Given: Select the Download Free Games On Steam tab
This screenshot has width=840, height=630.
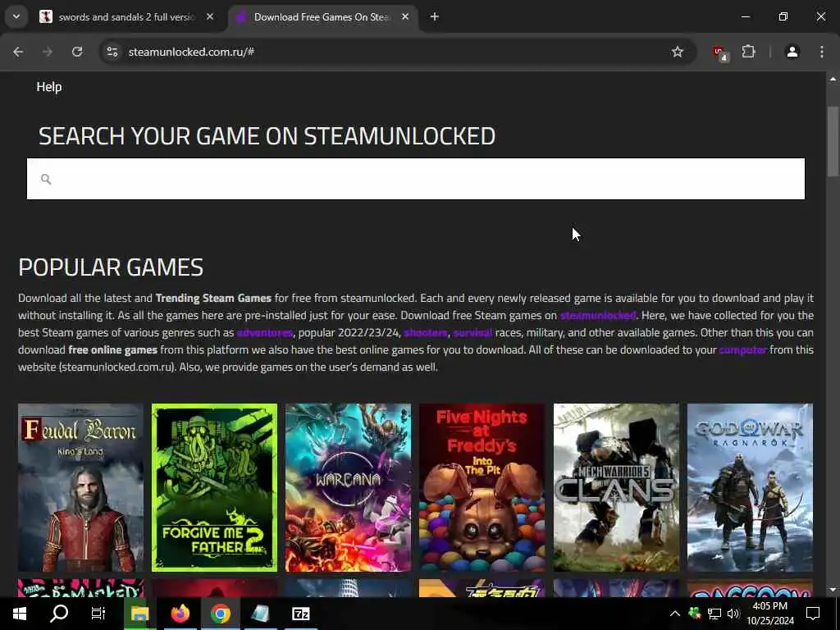Looking at the screenshot, I should click(322, 17).
